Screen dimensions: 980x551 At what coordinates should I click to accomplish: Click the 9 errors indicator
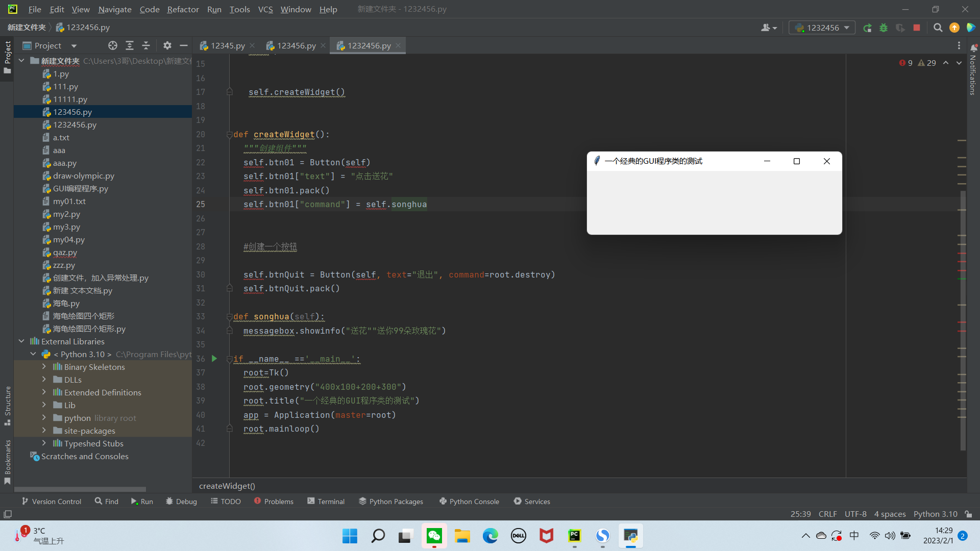[906, 63]
